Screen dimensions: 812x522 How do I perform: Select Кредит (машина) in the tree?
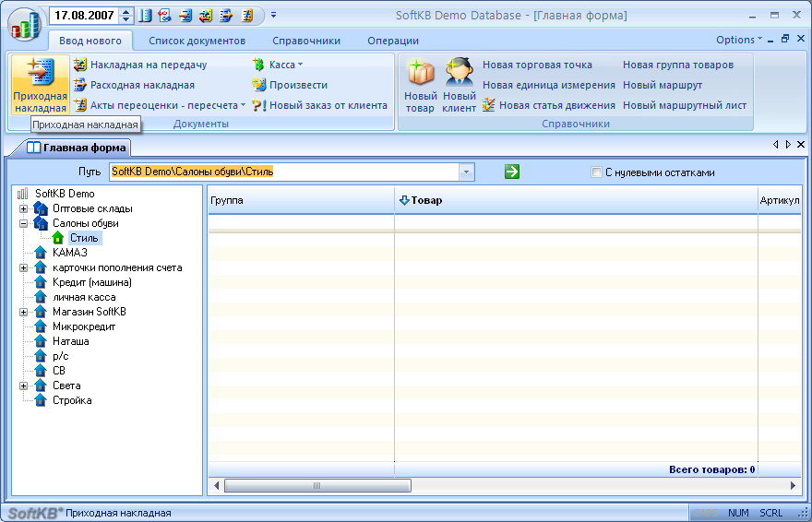click(x=91, y=282)
